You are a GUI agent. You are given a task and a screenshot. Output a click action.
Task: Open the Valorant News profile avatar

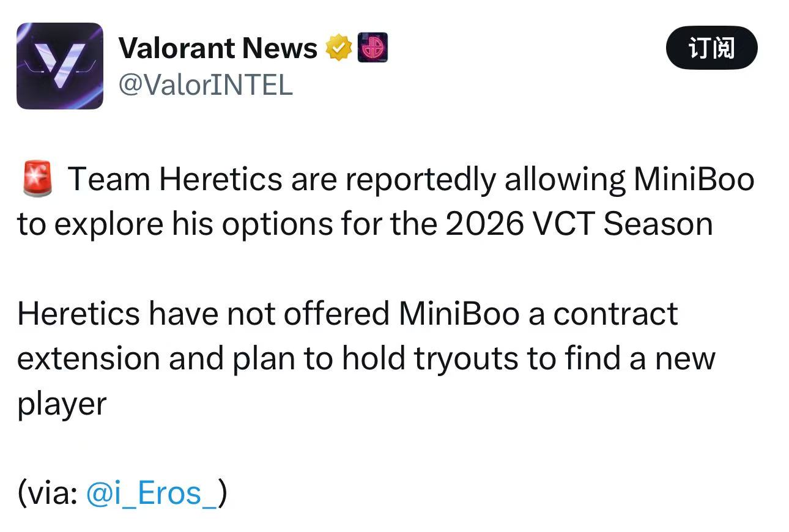click(x=60, y=66)
